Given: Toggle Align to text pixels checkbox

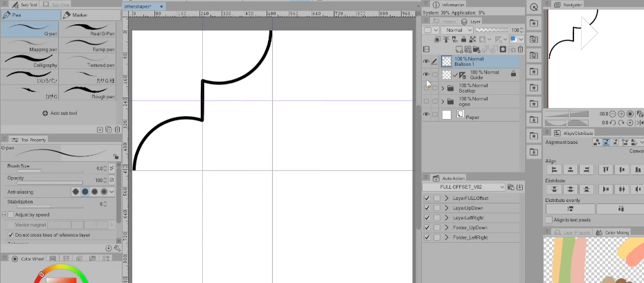Looking at the screenshot, I should click(548, 220).
